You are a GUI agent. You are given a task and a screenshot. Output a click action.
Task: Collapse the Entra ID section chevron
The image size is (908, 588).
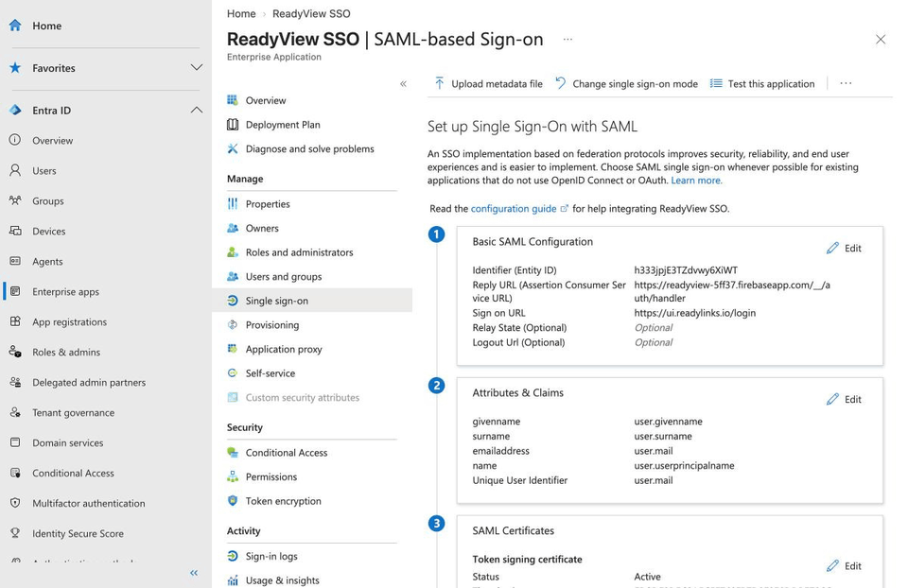197,110
